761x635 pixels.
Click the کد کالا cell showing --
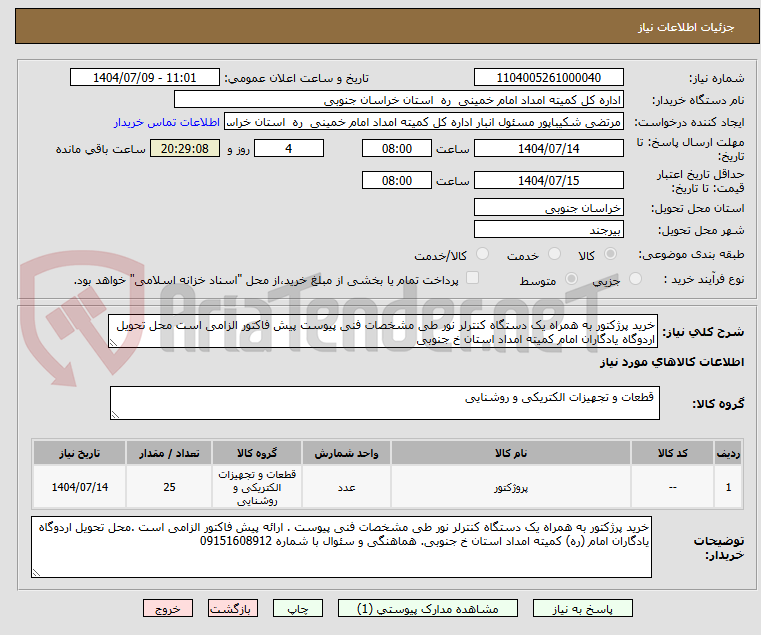click(672, 487)
